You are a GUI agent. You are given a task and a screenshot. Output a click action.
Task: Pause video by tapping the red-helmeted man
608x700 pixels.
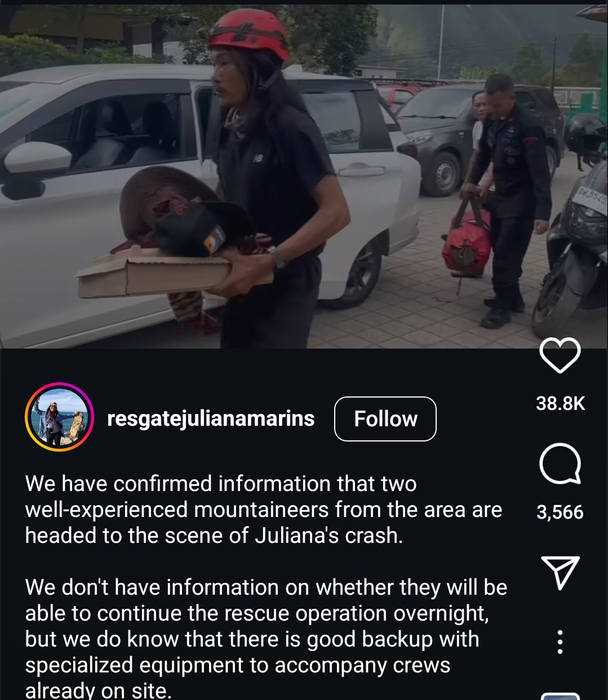point(265,180)
